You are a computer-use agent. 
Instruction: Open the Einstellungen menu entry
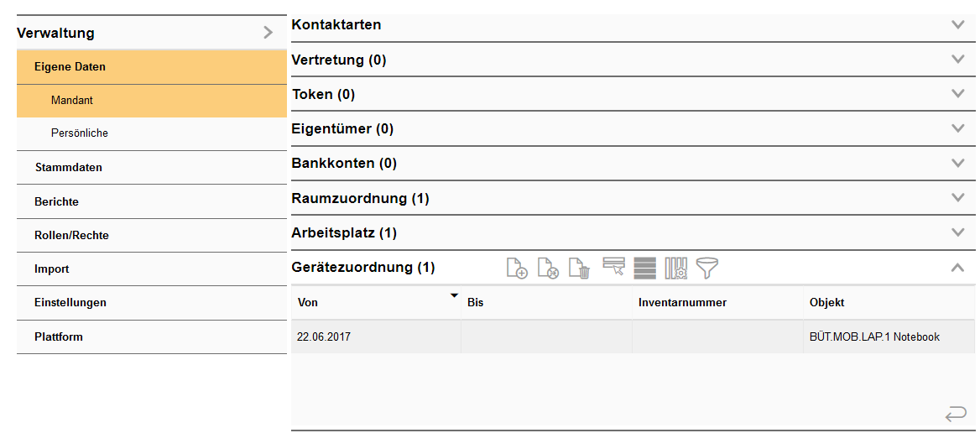(x=70, y=302)
